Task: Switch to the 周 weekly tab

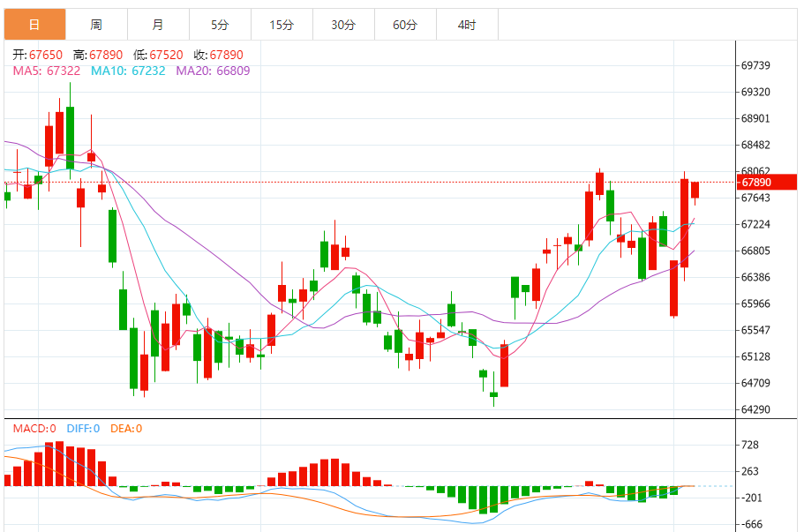Action: (96, 24)
